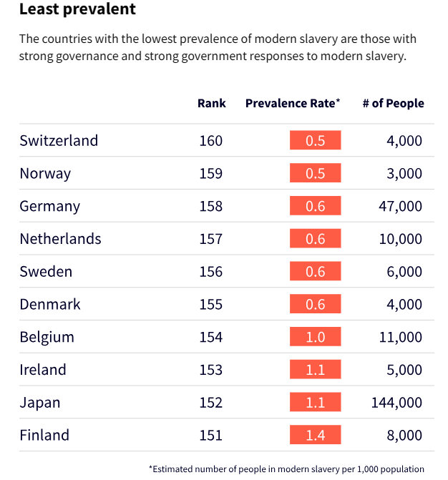Click the 47,000 people value for Germany
This screenshot has height=480, width=448.
click(400, 206)
